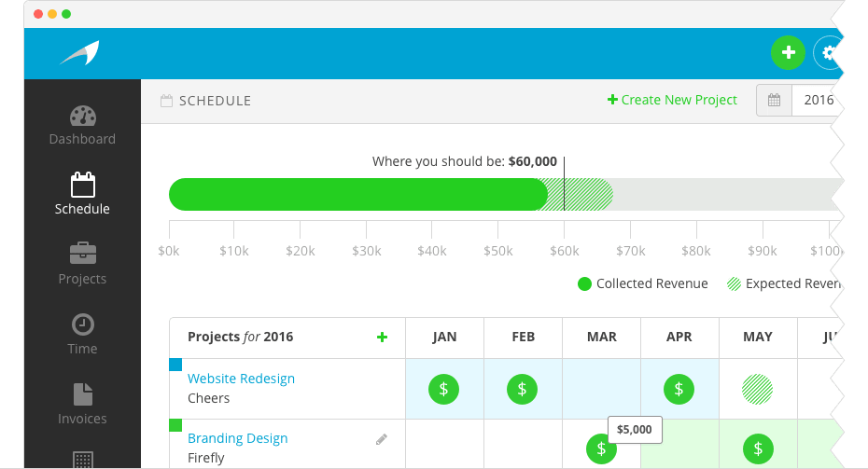Click the Collected Revenue legend dot
Viewport: 868px width, 469px height.
click(584, 283)
